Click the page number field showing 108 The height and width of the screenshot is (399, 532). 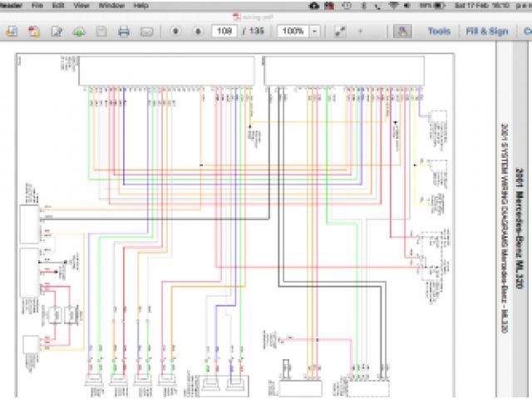[223, 32]
